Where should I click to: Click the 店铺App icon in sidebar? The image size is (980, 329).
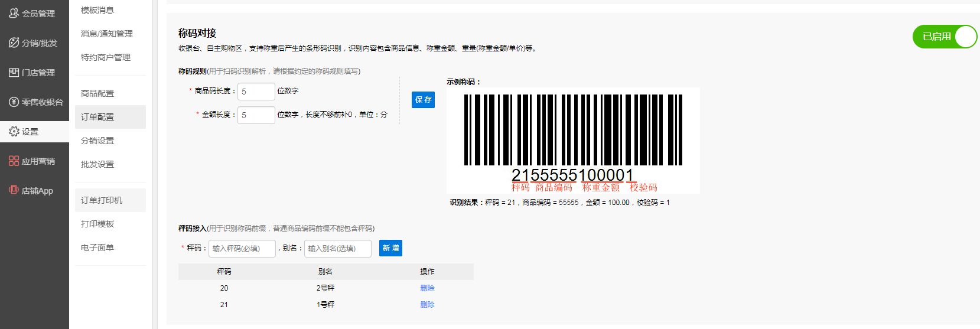(x=14, y=190)
